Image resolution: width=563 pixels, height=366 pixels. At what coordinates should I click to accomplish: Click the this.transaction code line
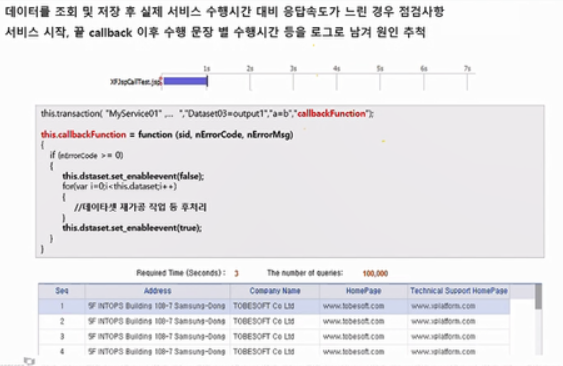[207, 113]
